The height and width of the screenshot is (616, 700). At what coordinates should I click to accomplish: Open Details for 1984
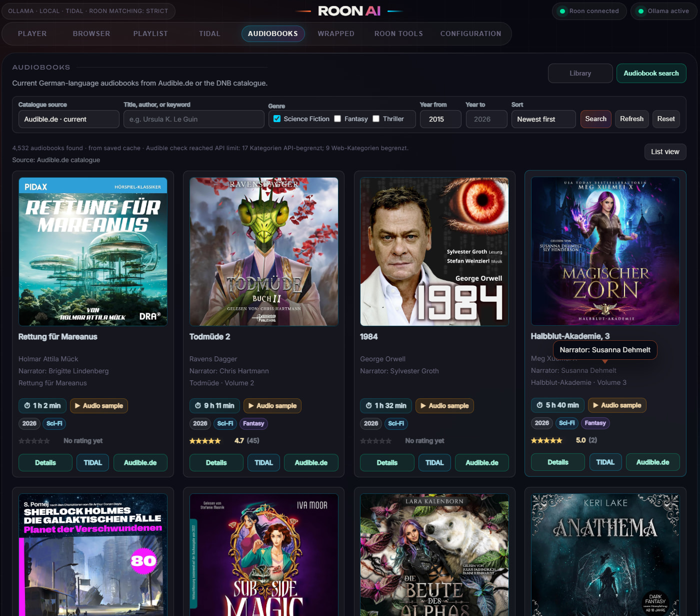tap(387, 463)
